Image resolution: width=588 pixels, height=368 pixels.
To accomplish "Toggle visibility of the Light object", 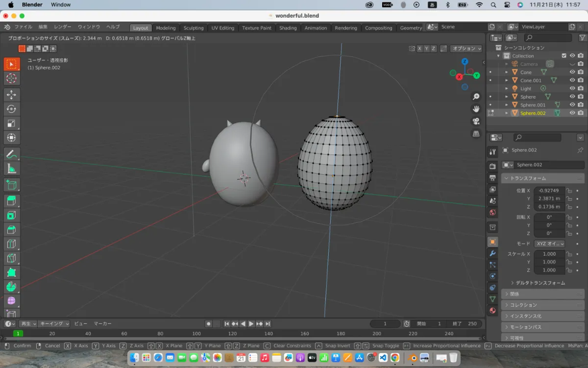I will [572, 88].
